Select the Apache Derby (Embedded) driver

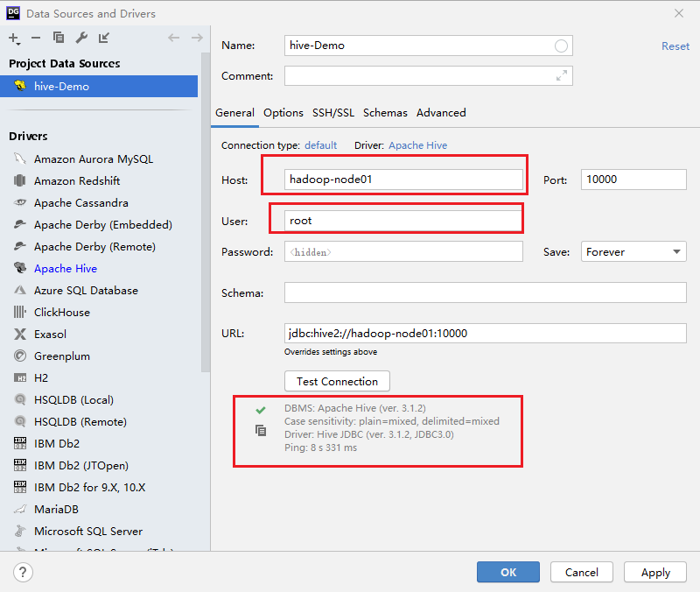102,225
